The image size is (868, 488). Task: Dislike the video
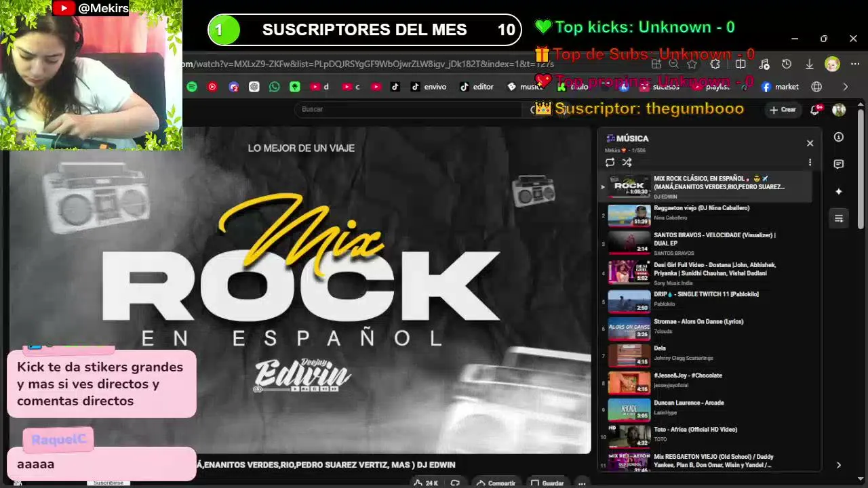[455, 483]
